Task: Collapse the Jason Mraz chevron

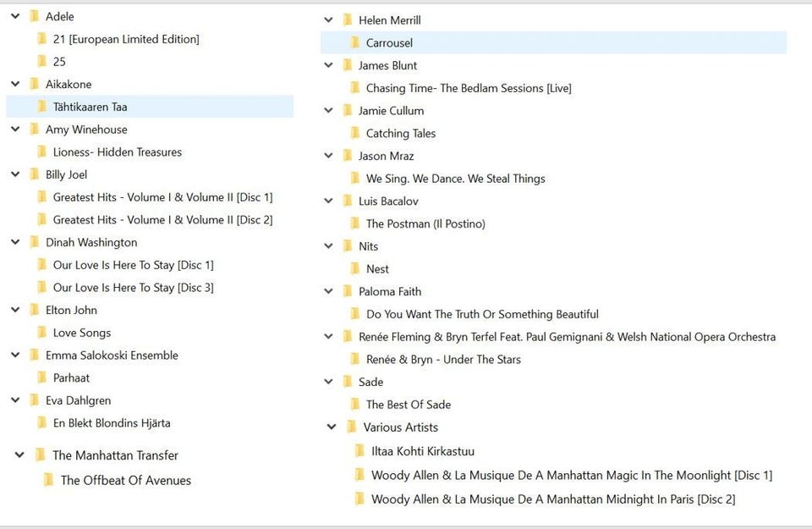Action: [x=328, y=156]
